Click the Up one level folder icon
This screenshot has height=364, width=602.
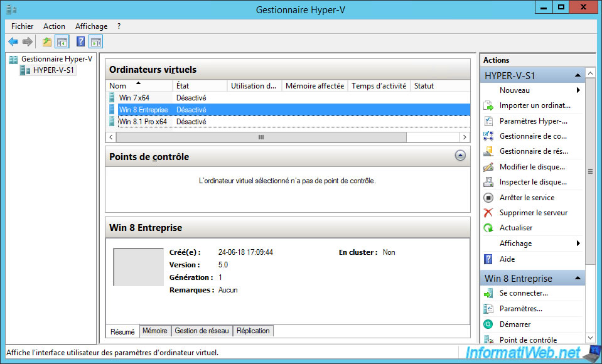pyautogui.click(x=47, y=41)
